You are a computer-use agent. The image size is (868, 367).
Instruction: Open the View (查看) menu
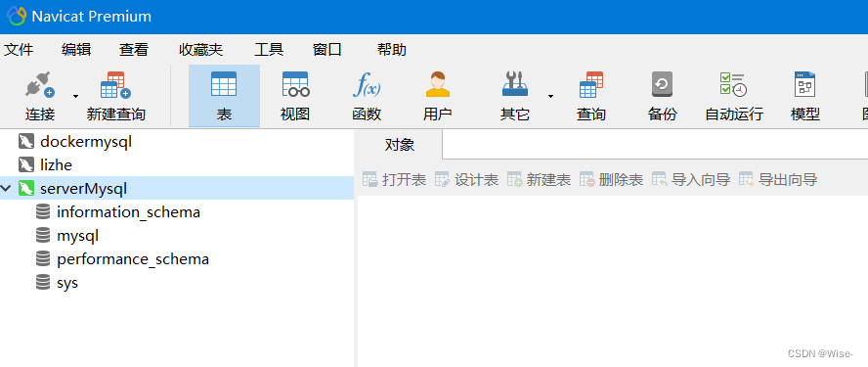(x=134, y=50)
